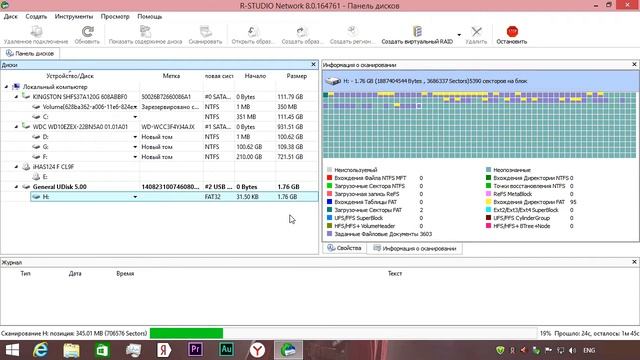Click the Текст column in the log
The width and height of the screenshot is (640, 360).
pyautogui.click(x=395, y=273)
